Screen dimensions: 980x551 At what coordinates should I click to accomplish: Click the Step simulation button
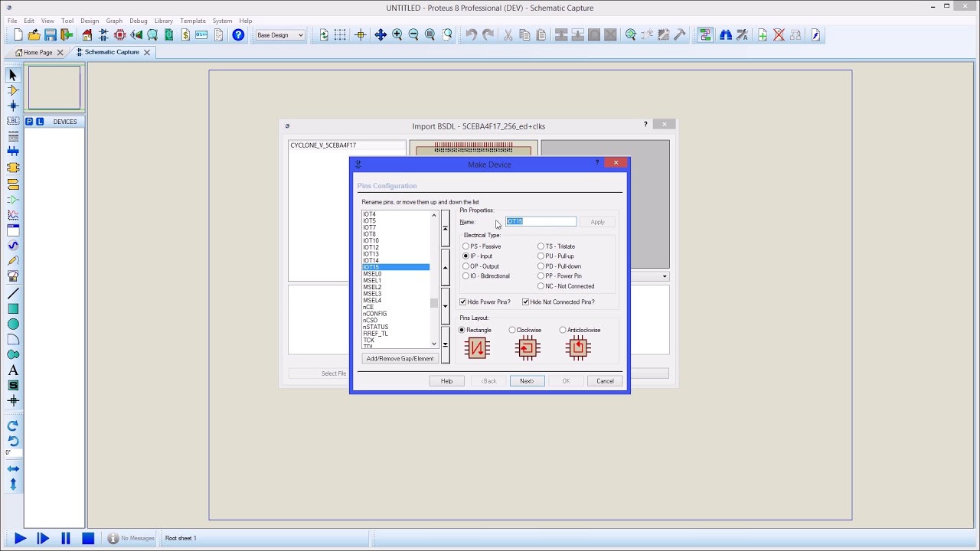point(43,538)
